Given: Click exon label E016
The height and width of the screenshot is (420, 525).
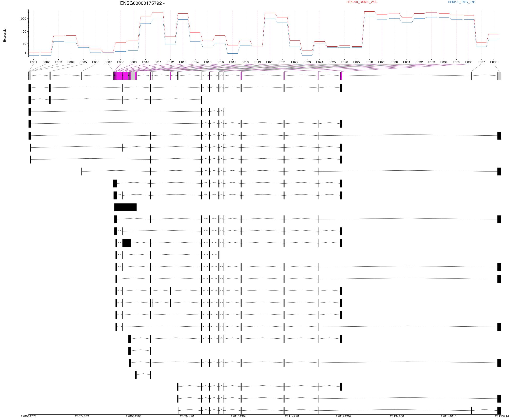Looking at the screenshot, I should tap(220, 62).
